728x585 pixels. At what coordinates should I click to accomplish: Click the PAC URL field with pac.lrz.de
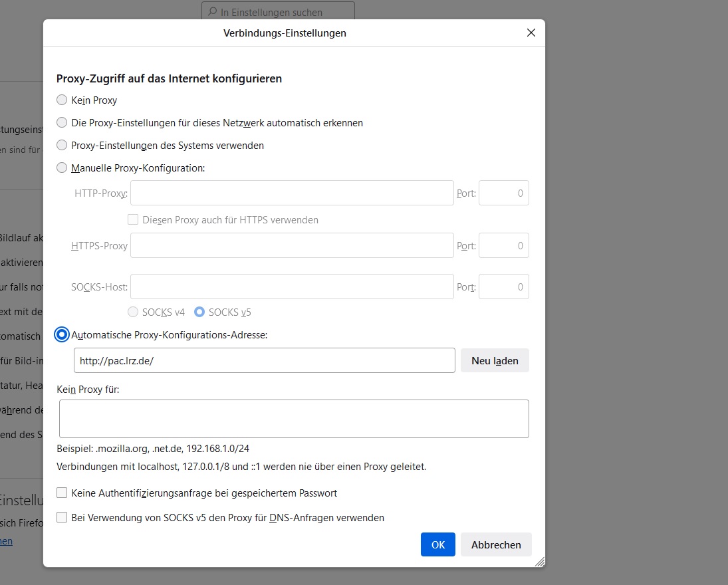pos(264,360)
